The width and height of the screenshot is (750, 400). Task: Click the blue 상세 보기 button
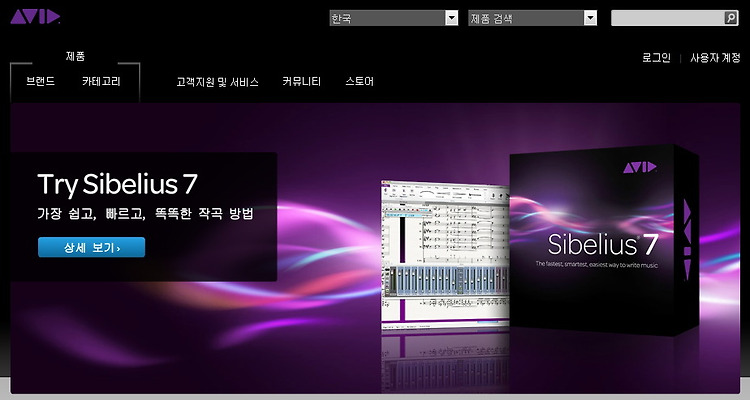click(91, 247)
